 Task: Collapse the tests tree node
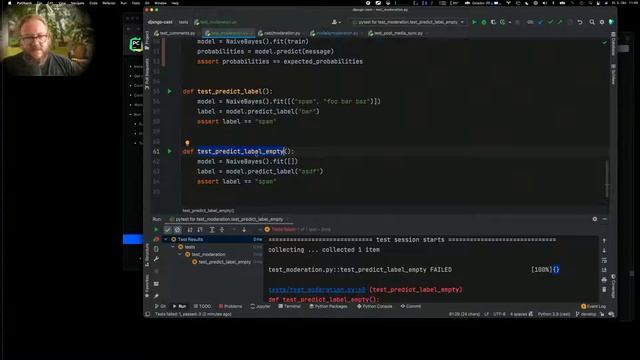click(x=173, y=247)
